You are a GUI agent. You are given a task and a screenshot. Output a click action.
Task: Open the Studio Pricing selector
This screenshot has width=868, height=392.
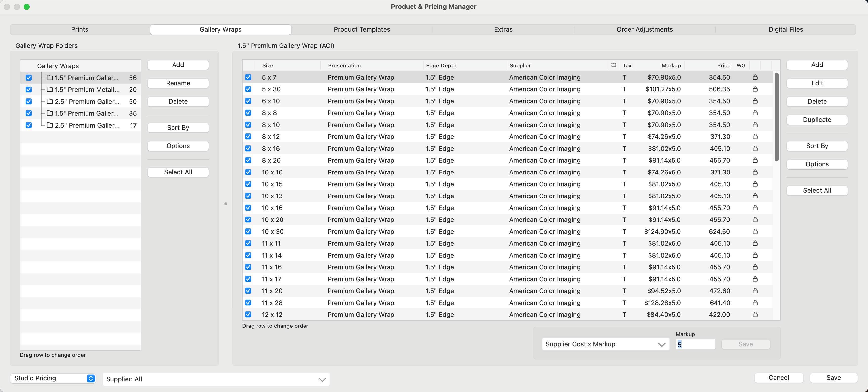[53, 378]
